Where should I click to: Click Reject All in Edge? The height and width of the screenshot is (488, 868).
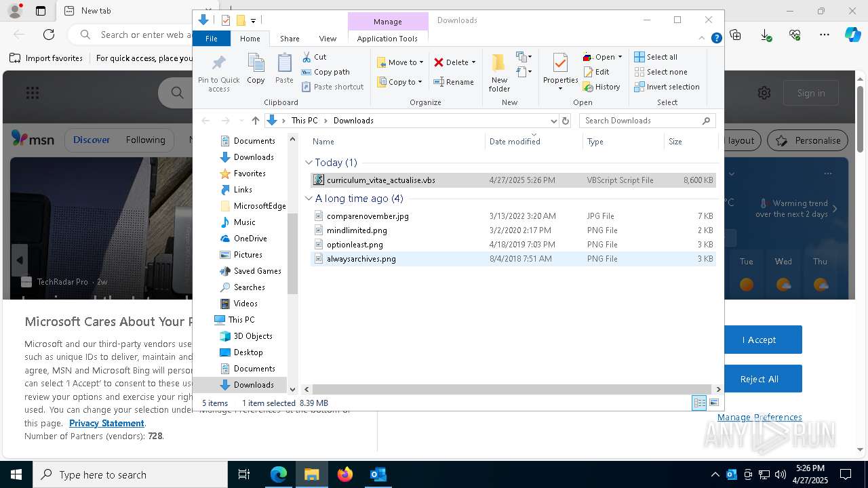(x=759, y=379)
